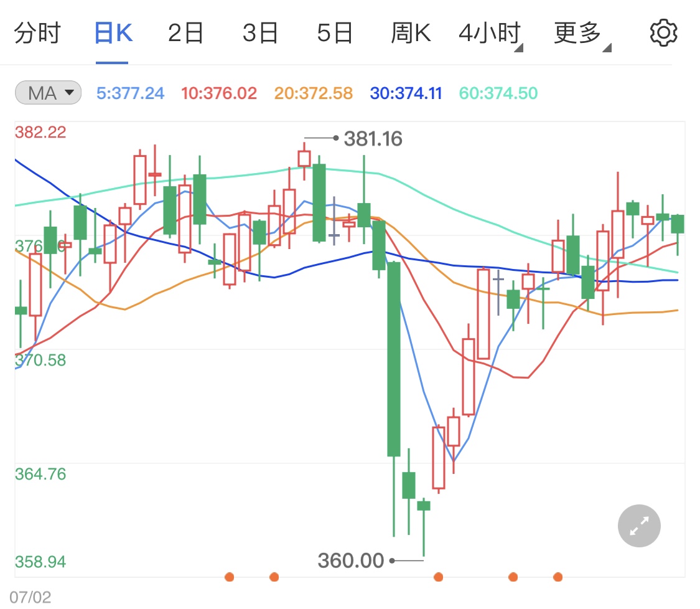
Task: Click the high price label 381.16
Action: point(373,138)
